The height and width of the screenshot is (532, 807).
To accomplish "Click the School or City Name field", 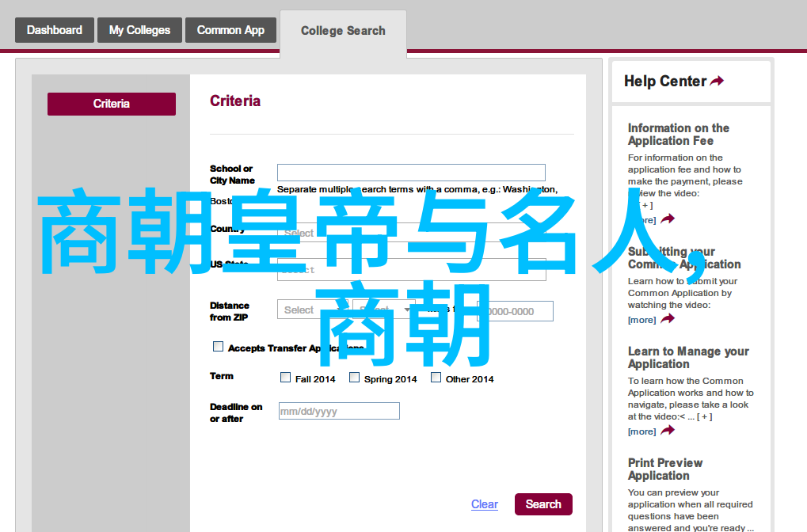I will point(411,173).
